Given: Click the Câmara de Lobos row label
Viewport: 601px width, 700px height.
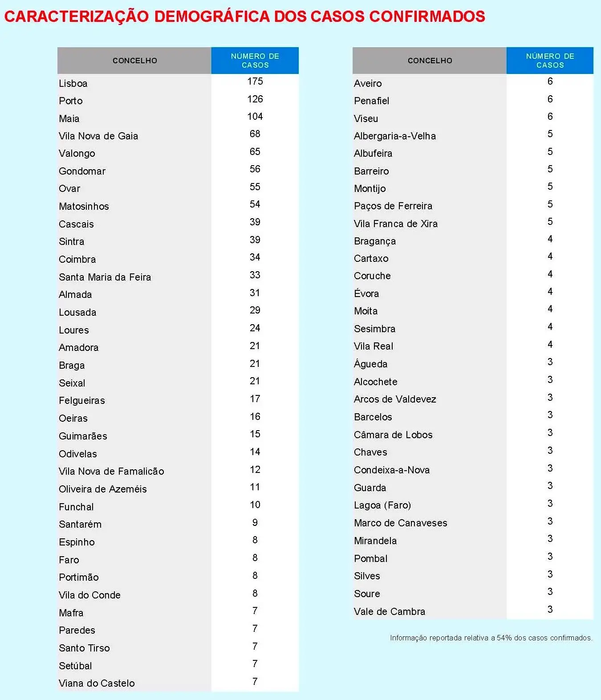Looking at the screenshot, I should coord(393,435).
